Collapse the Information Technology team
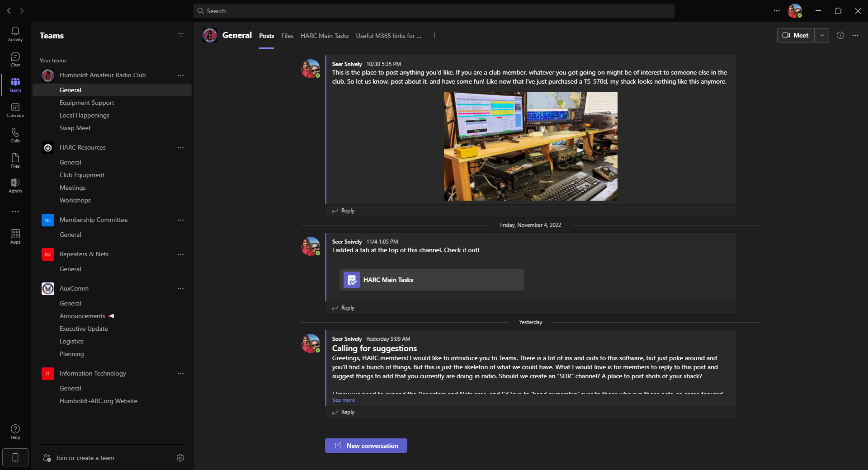The width and height of the screenshot is (868, 470). click(93, 373)
